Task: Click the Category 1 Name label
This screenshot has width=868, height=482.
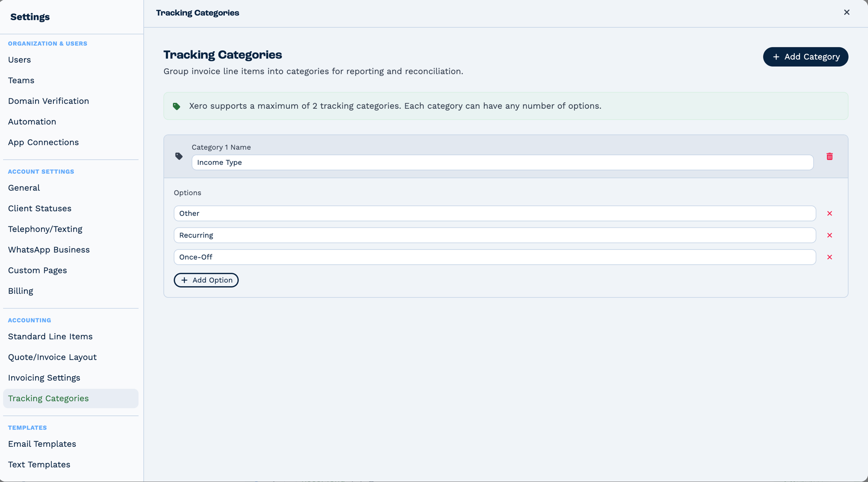Action: pyautogui.click(x=221, y=148)
